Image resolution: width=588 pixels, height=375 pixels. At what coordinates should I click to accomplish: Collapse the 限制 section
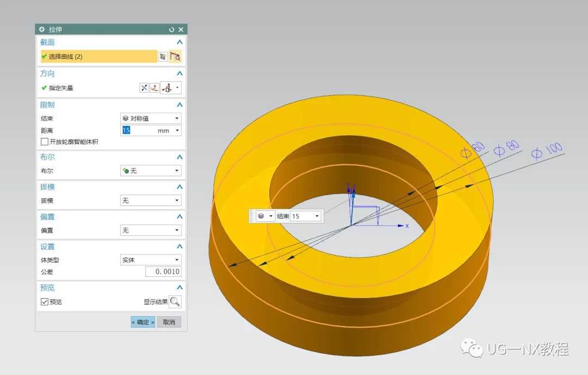coord(180,105)
